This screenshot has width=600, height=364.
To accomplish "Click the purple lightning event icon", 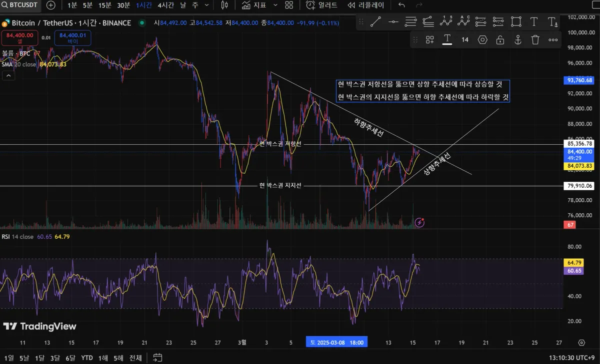I will [419, 223].
